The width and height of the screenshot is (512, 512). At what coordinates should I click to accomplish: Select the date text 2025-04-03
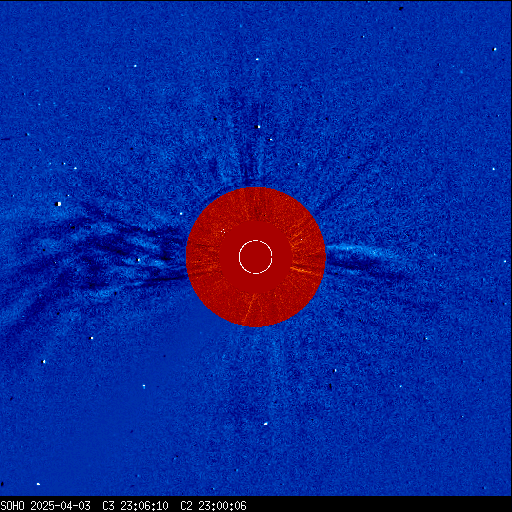[60, 506]
